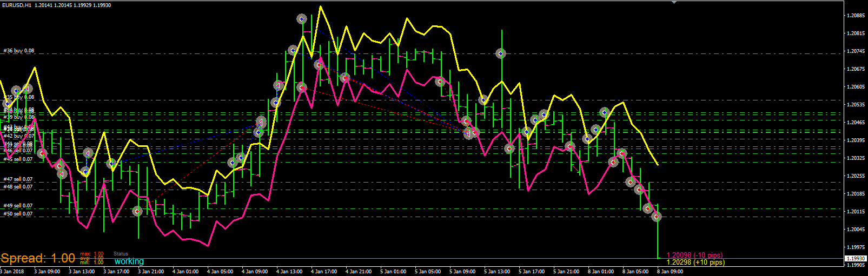Click the 1.20465 price on the scale
Image resolution: width=868 pixels, height=276 pixels.
coord(856,123)
